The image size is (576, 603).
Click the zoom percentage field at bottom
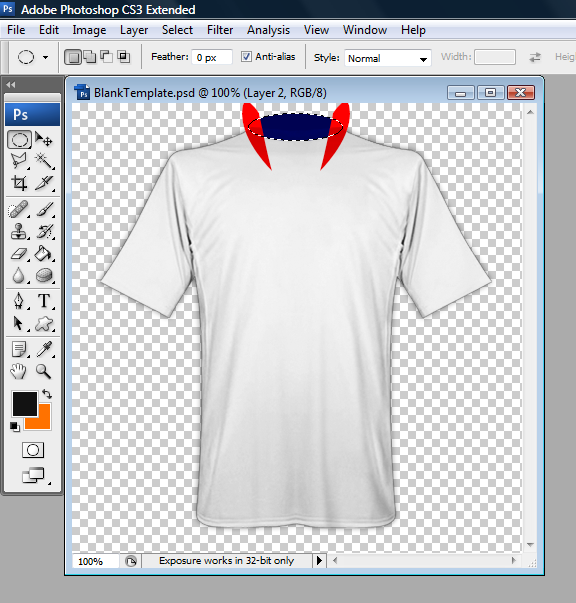95,561
